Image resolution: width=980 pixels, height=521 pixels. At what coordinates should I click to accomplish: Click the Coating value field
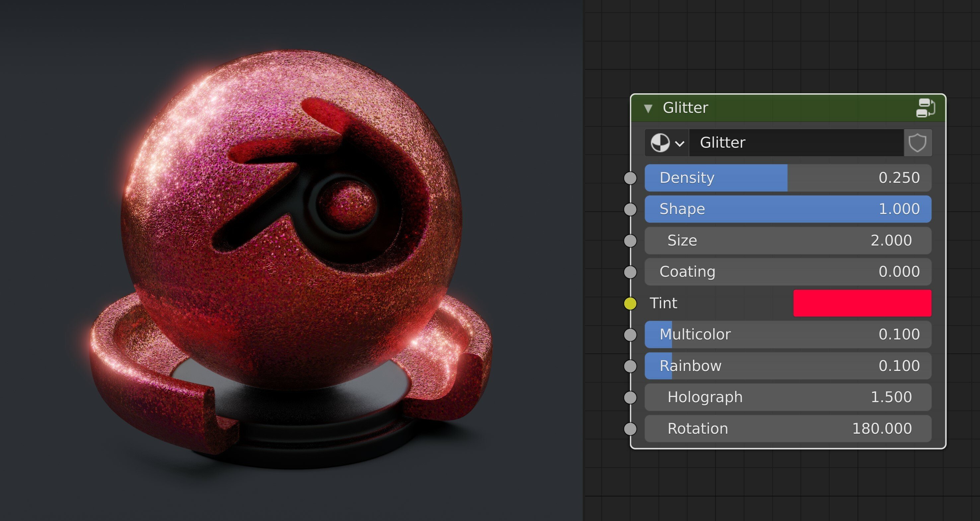click(x=788, y=271)
